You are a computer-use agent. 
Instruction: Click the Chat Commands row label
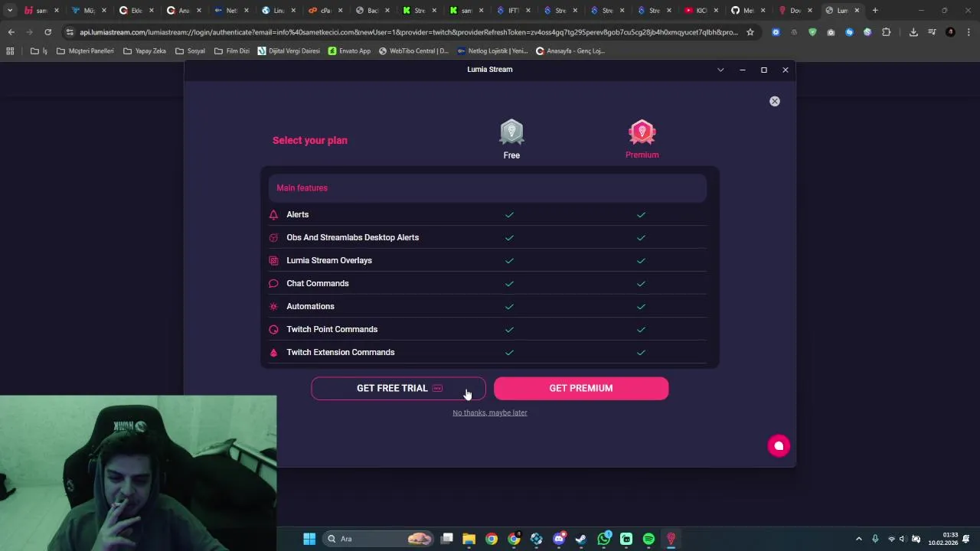pyautogui.click(x=318, y=283)
